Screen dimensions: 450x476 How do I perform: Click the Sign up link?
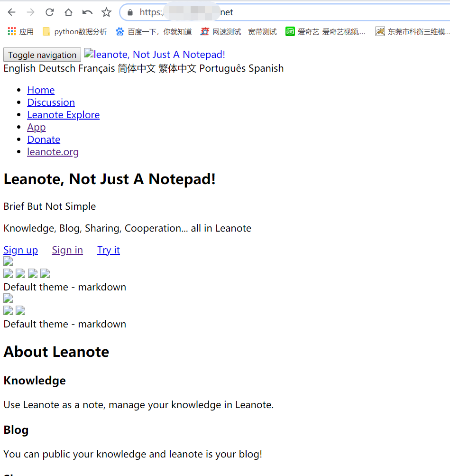coord(20,250)
